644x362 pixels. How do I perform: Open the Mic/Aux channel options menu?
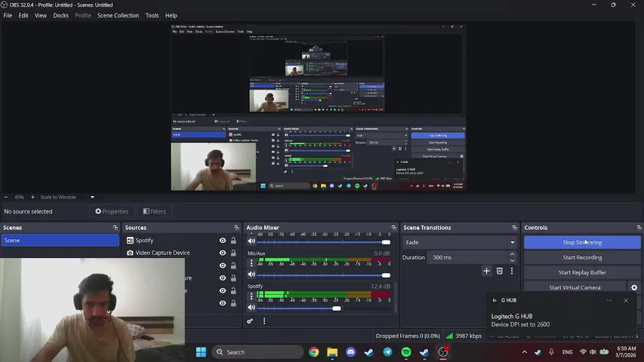click(251, 262)
